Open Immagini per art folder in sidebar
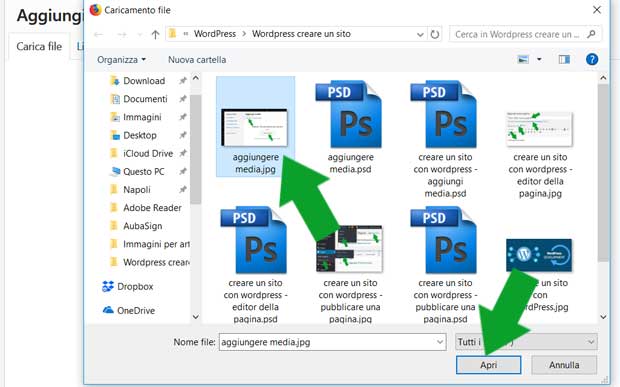620x387 pixels. tap(156, 244)
